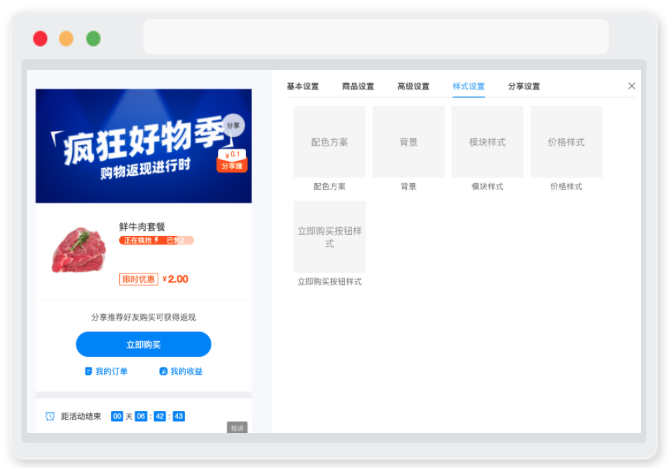Click the clock icon beside 距活动结束

pos(50,416)
